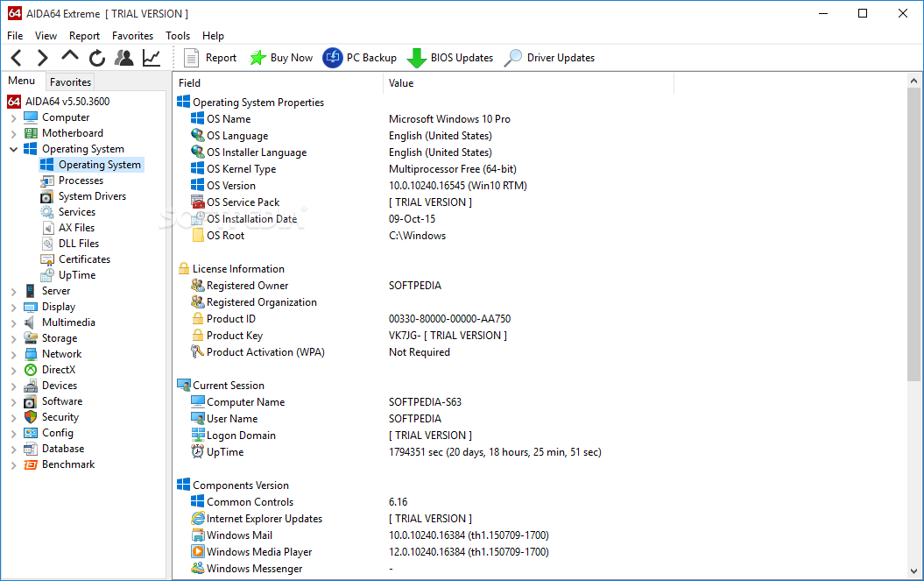Viewport: 924px width, 581px height.
Task: Expand the Multimedia tree node
Action: 13,323
